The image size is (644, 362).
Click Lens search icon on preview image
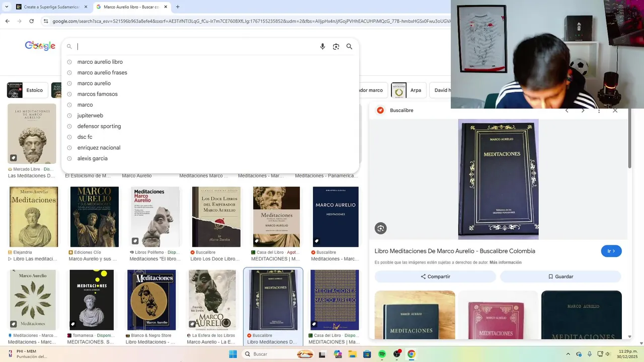[x=380, y=228]
